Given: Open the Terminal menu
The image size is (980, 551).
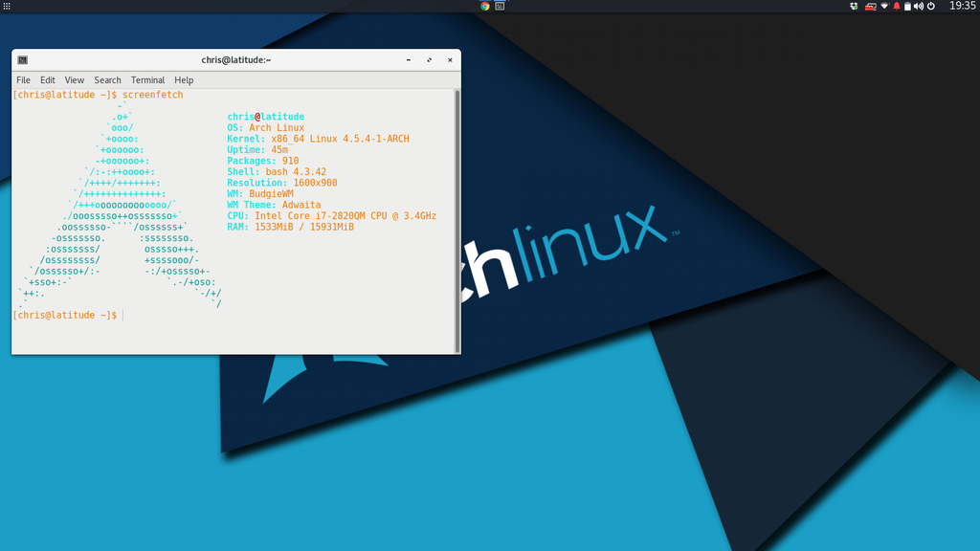Looking at the screenshot, I should [x=147, y=80].
